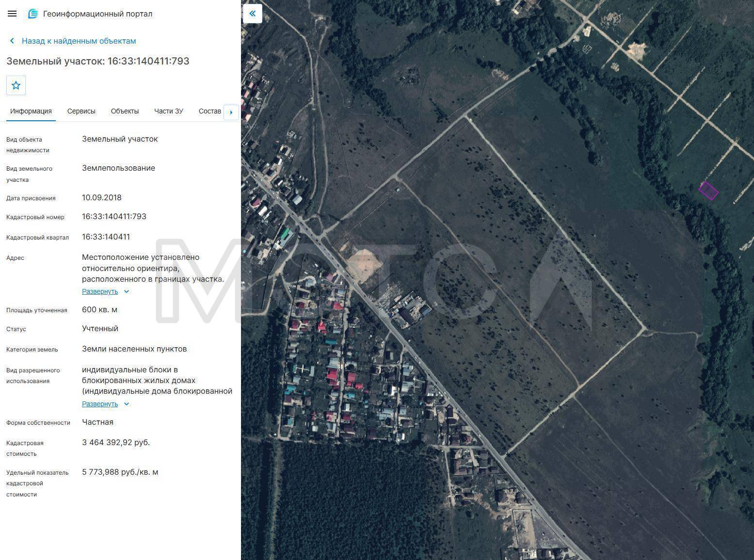
Task: Switch to the Информация tab
Action: click(31, 111)
